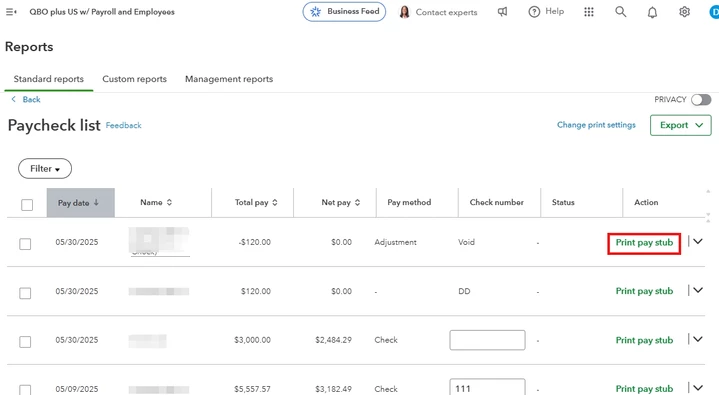This screenshot has width=719, height=395.
Task: Open the apps grid icon
Action: pyautogui.click(x=589, y=12)
